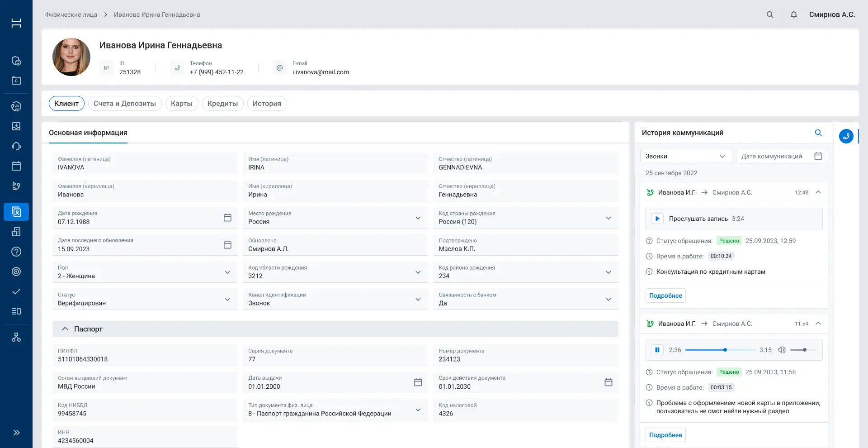Collapse the Паспорт section

[65, 329]
